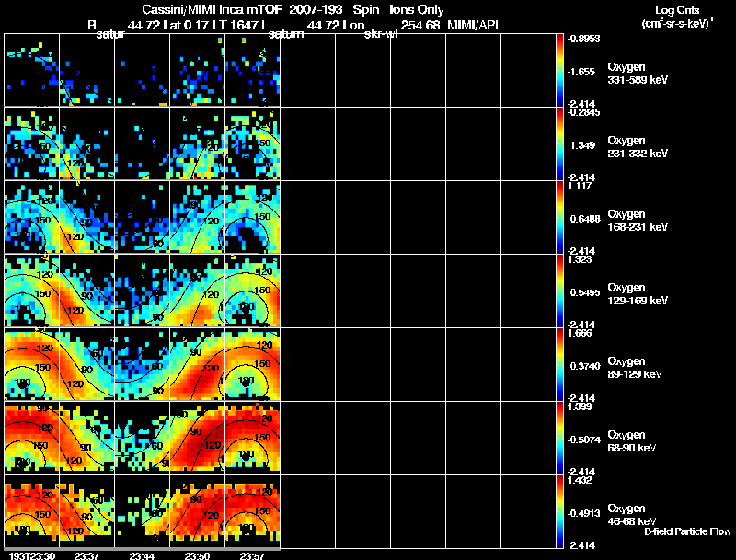
Task: Click the 'Ions Only' title text
Action: [417, 9]
